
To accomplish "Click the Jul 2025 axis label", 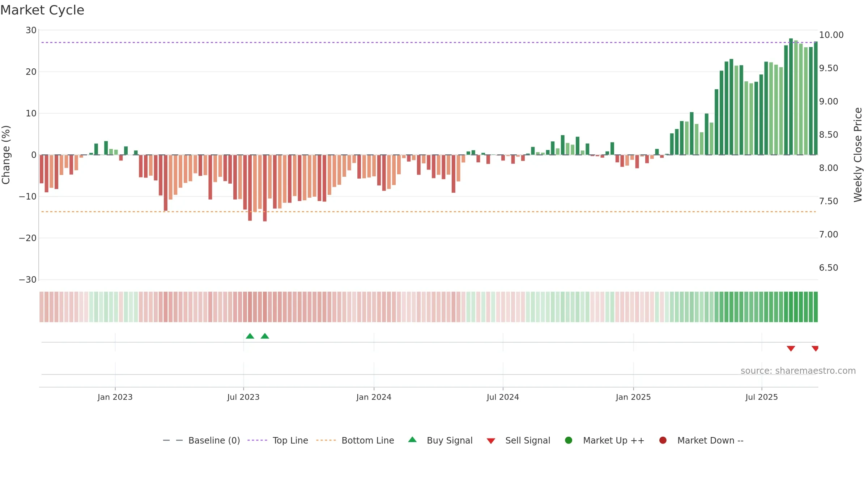I will click(762, 397).
